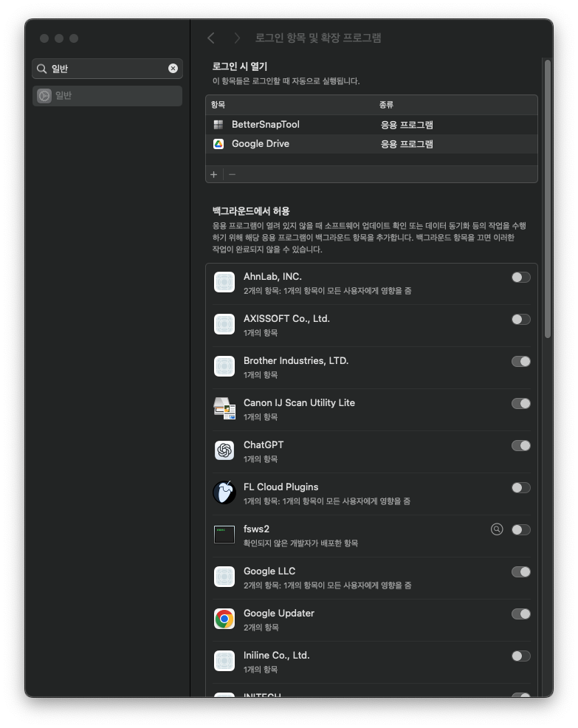Turn off Google Updater switch
This screenshot has width=578, height=728.
coord(521,614)
